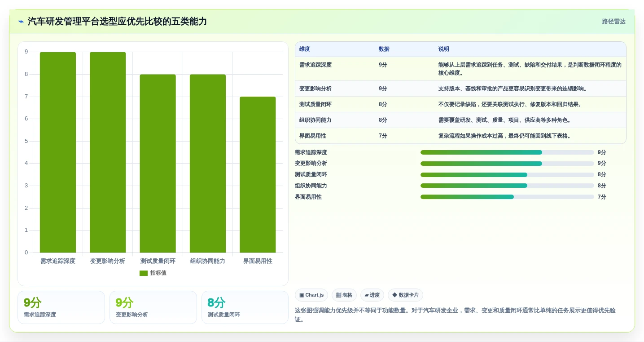Click the 测试质量闭环 progress bar

tap(507, 175)
